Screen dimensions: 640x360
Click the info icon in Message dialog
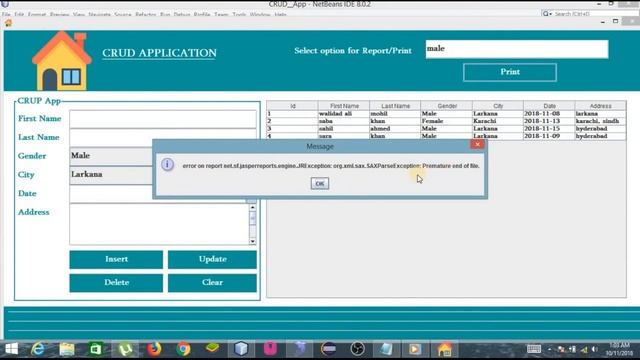click(167, 164)
